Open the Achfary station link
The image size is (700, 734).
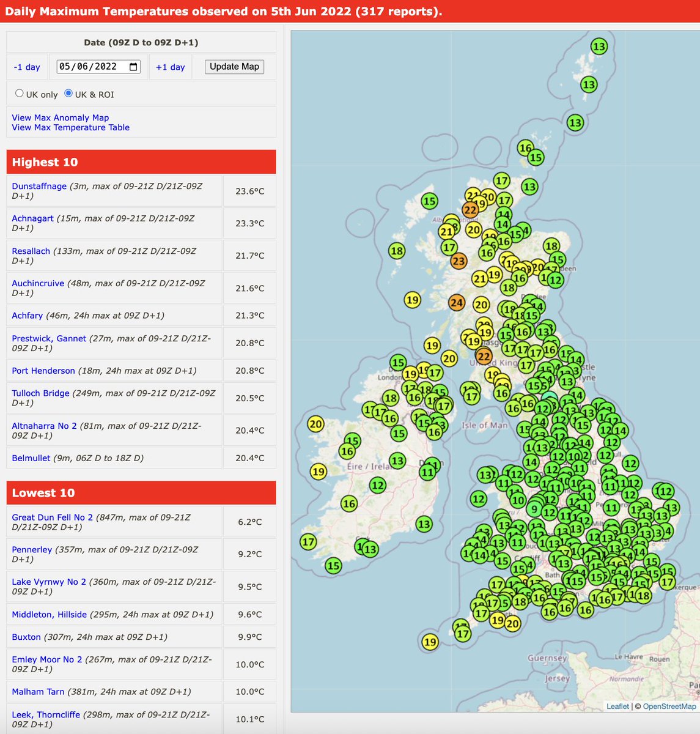click(x=28, y=316)
